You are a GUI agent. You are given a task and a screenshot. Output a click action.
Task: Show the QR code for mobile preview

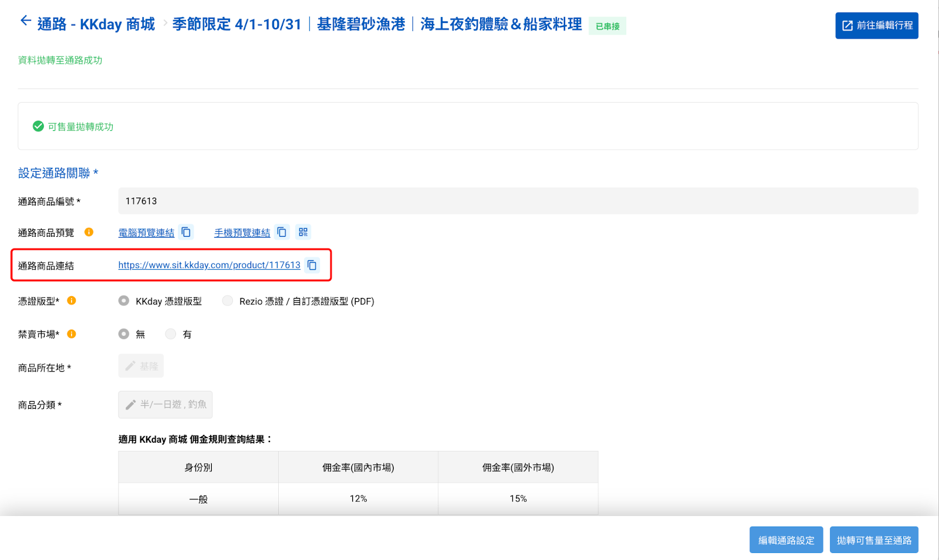tap(303, 232)
